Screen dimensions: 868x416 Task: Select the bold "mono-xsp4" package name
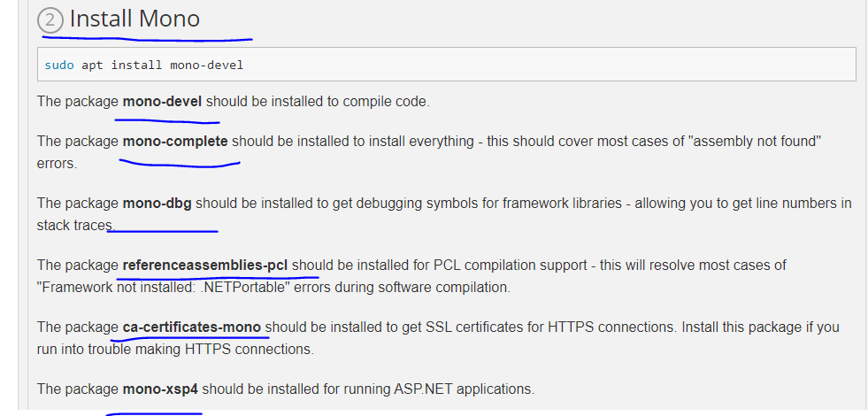click(160, 389)
